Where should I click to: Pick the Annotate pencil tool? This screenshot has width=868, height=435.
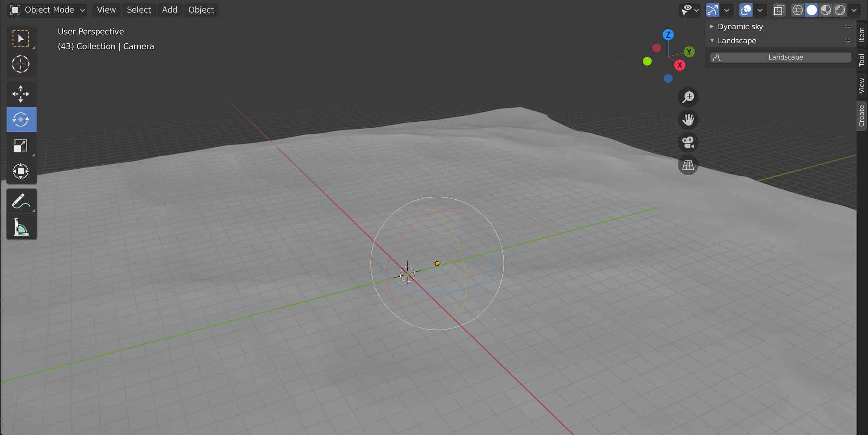coord(21,201)
